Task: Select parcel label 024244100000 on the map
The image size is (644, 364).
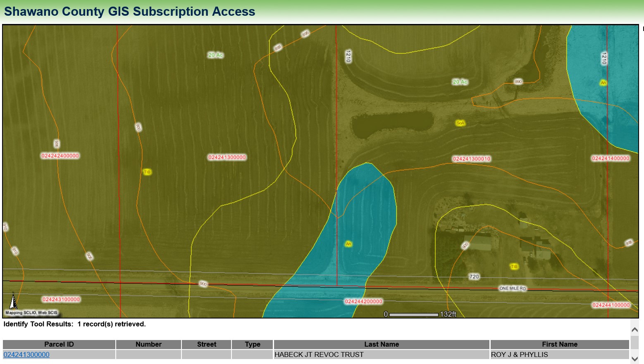Action: 611,305
